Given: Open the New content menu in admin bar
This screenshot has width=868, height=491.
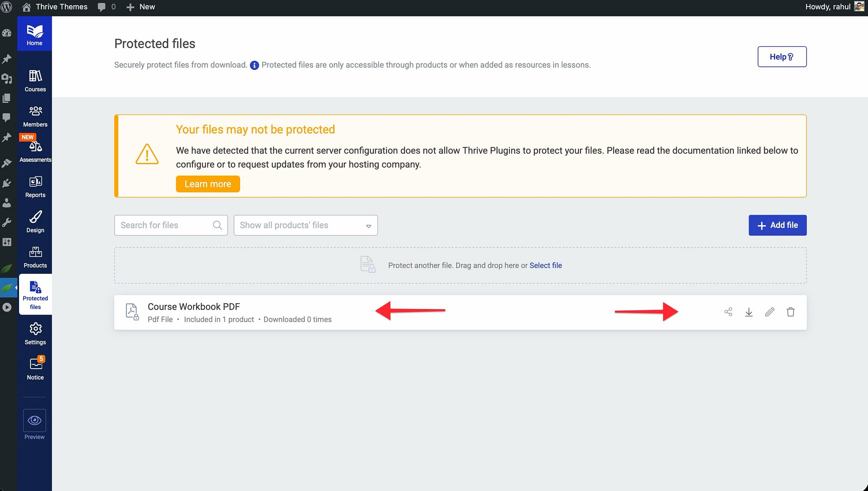Looking at the screenshot, I should [x=141, y=7].
